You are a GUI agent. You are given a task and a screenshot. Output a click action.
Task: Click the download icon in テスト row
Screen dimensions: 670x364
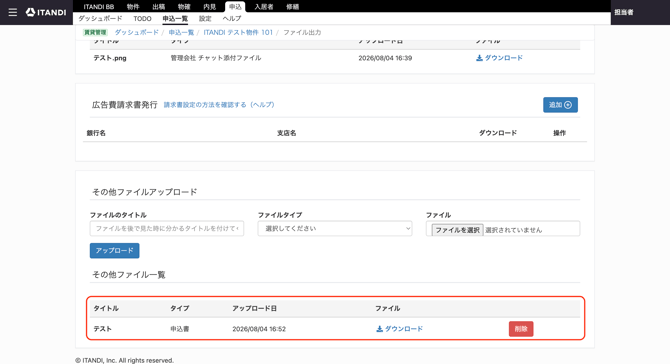[x=379, y=329]
